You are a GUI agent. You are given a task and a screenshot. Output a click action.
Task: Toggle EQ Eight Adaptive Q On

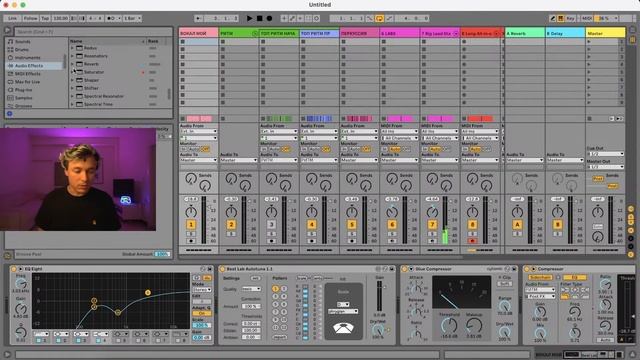tap(202, 313)
